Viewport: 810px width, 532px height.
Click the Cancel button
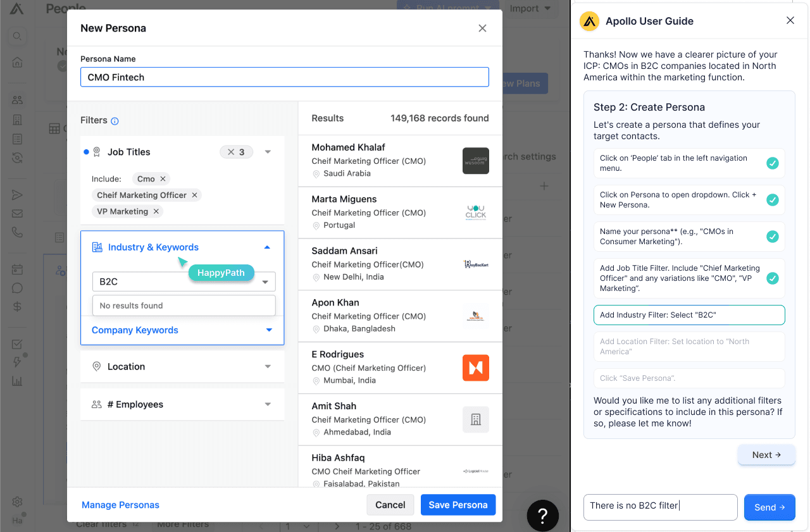click(390, 505)
